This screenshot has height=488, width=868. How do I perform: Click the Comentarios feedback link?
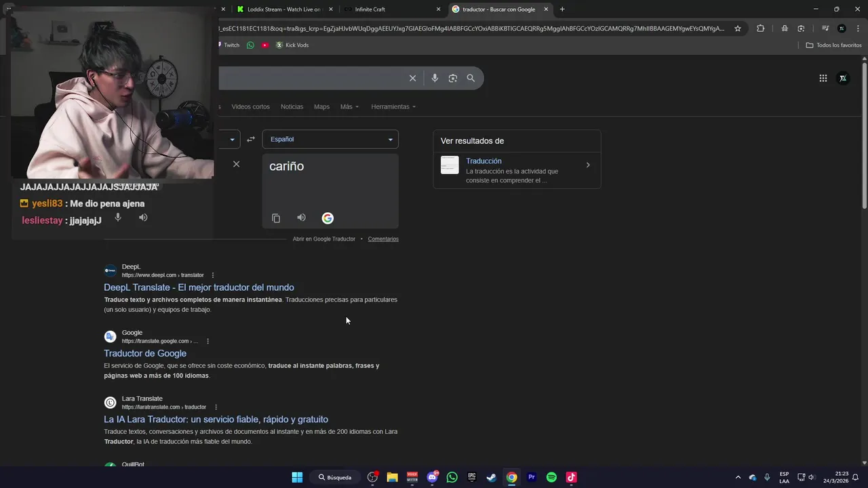(383, 239)
